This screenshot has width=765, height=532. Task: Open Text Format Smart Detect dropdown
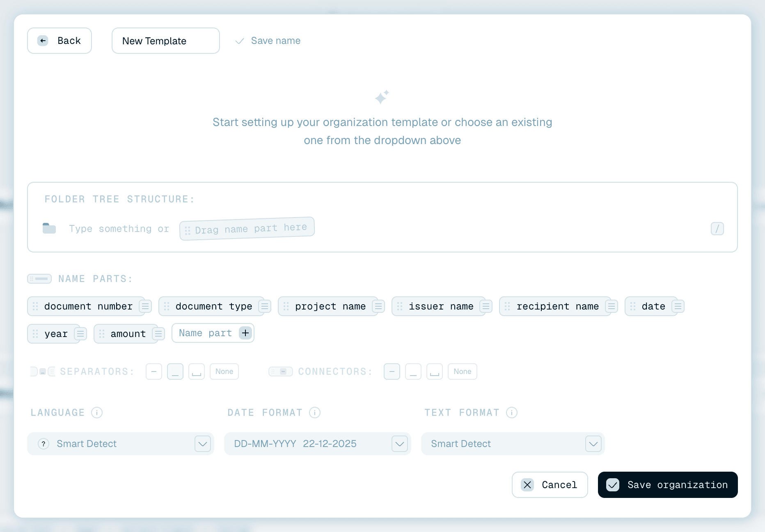tap(513, 444)
